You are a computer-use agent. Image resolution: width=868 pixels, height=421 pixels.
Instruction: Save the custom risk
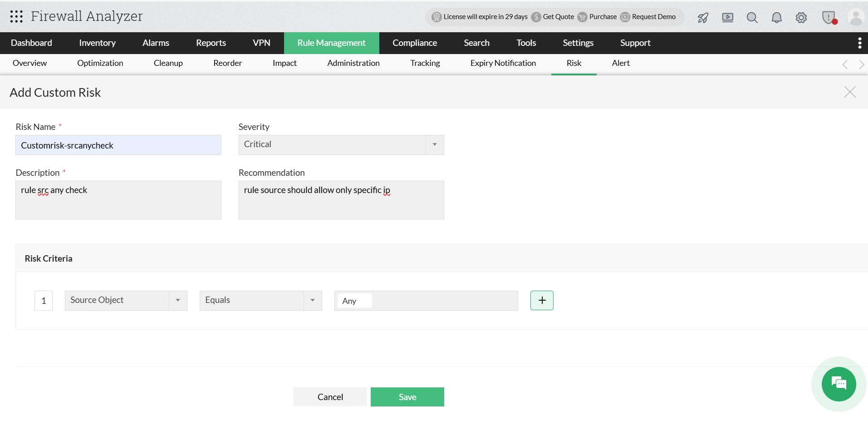[x=407, y=397]
